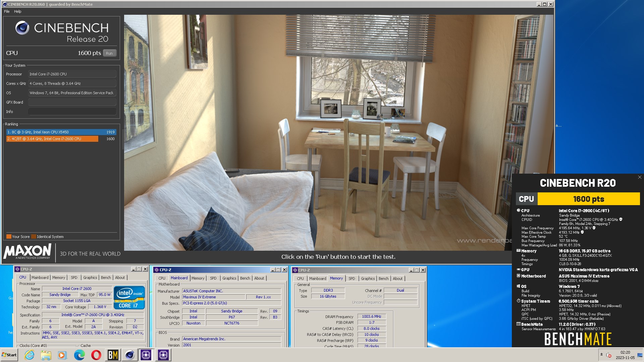
Task: Open SPD tab in first CPU-Z window
Action: coord(74,278)
